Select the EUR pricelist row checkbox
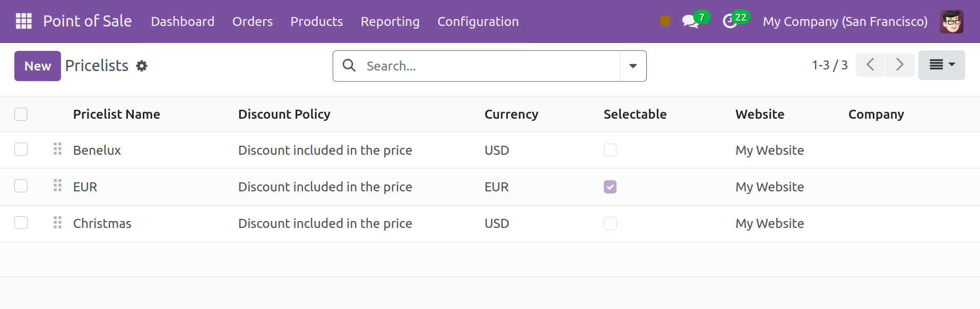The height and width of the screenshot is (309, 980). point(21,186)
